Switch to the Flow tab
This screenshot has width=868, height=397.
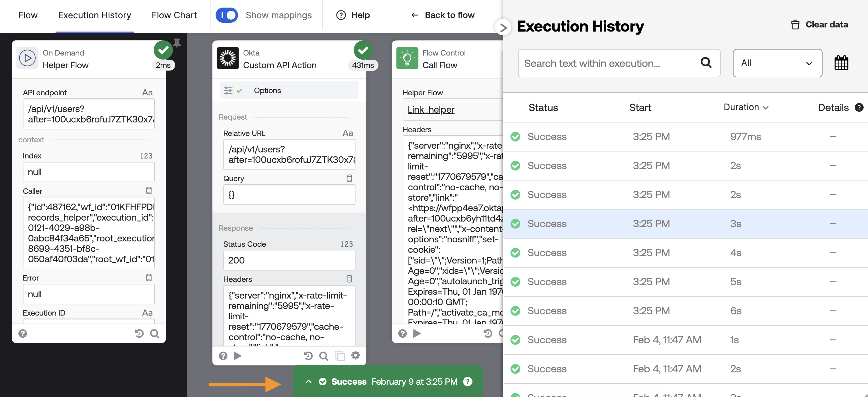(x=28, y=15)
